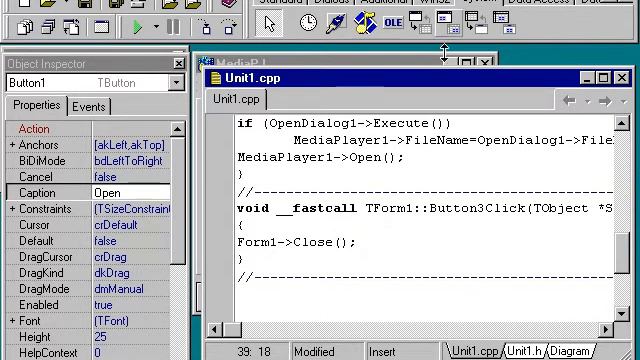Viewport: 640px width, 360px height.
Task: Open the help book icon
Action: (229, 4)
